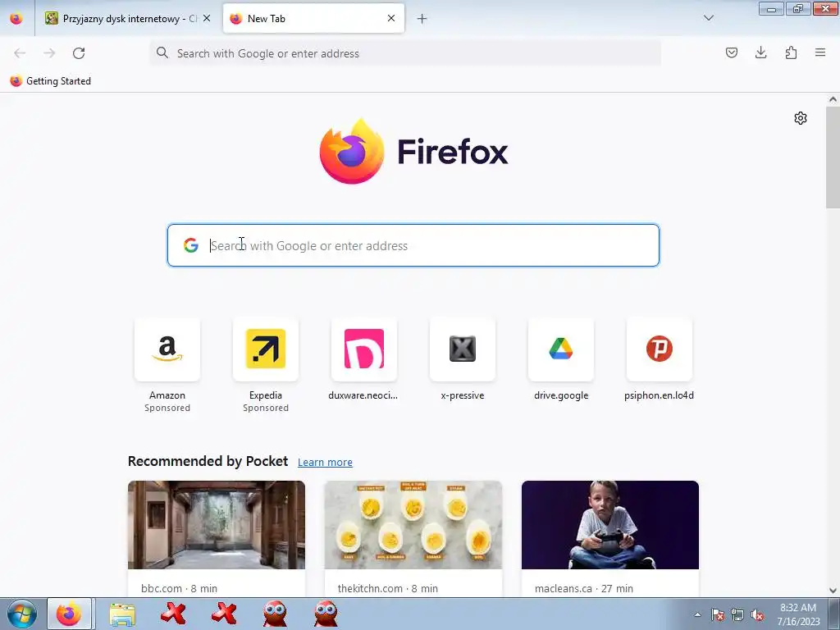Click the second red creature taskbar icon

pyautogui.click(x=326, y=614)
